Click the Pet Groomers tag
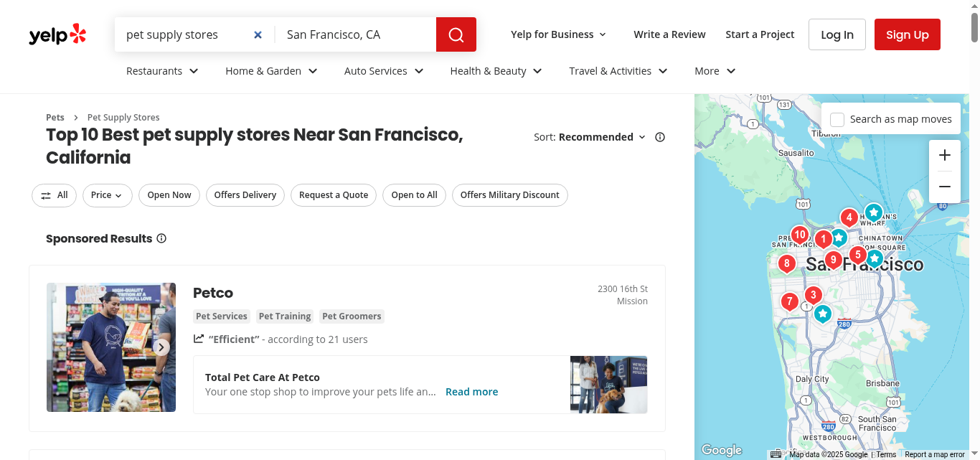Image resolution: width=980 pixels, height=460 pixels. [352, 316]
